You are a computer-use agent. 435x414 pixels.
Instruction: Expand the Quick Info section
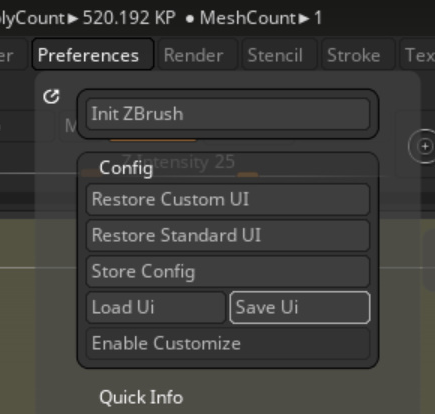pos(141,397)
